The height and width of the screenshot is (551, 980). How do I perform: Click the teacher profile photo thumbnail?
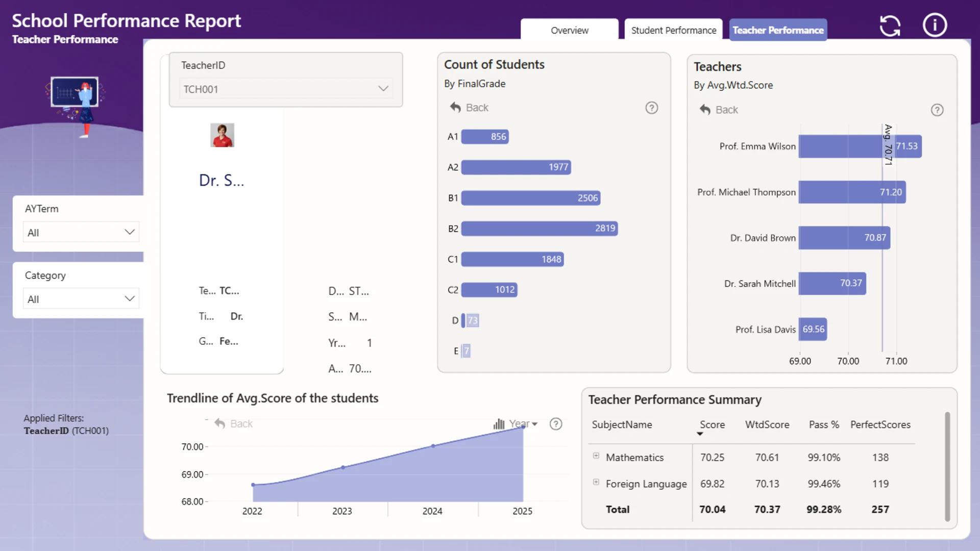click(222, 135)
